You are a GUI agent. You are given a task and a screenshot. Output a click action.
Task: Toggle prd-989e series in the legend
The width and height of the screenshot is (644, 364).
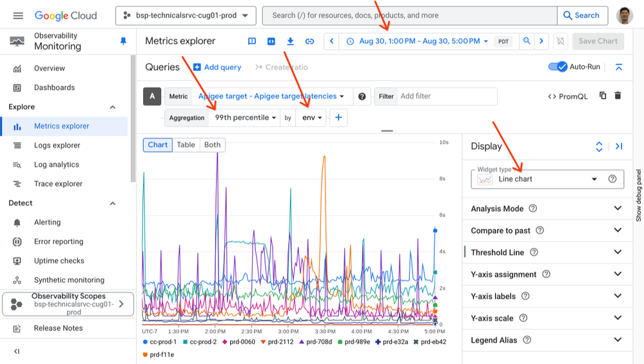tap(354, 342)
